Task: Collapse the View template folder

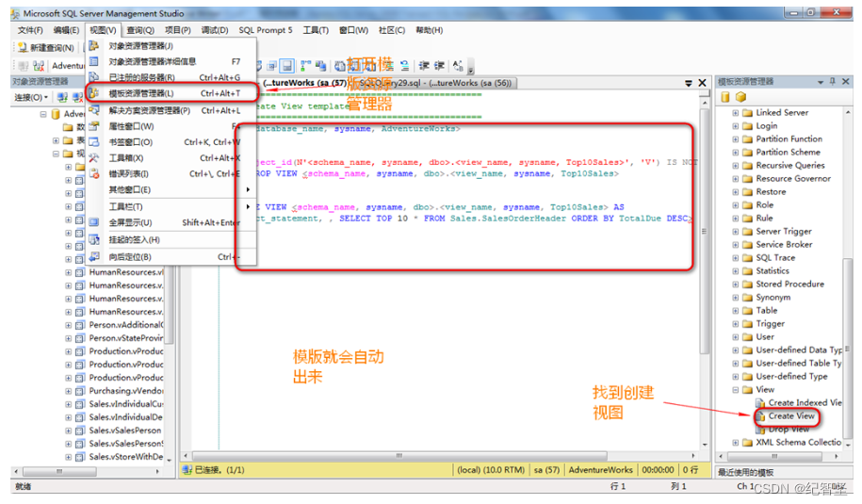Action: (x=736, y=390)
